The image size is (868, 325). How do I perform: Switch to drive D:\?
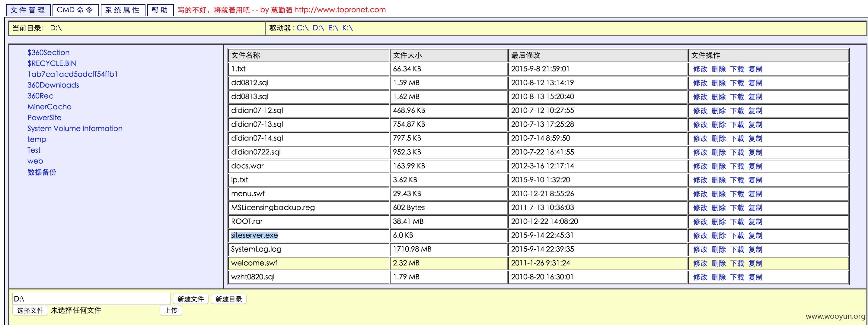(318, 28)
